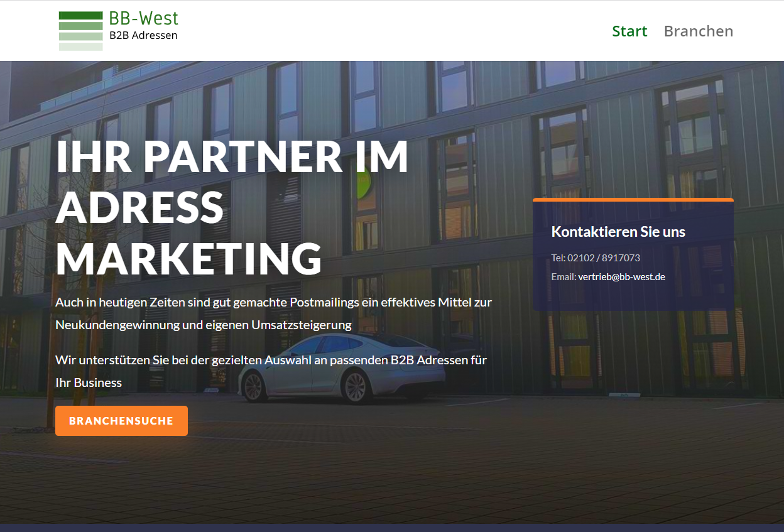784x532 pixels.
Task: Click the "Ihr Business" text line
Action: pos(89,383)
